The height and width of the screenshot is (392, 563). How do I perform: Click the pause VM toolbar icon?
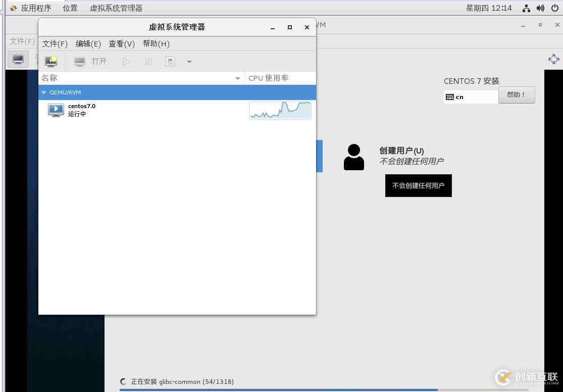[x=148, y=62]
